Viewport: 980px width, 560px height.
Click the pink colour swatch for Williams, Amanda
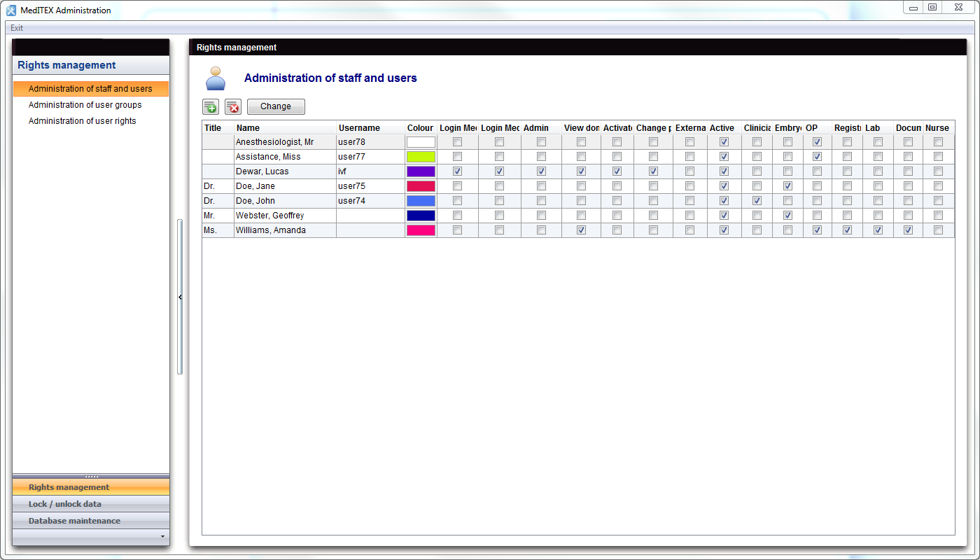click(421, 230)
